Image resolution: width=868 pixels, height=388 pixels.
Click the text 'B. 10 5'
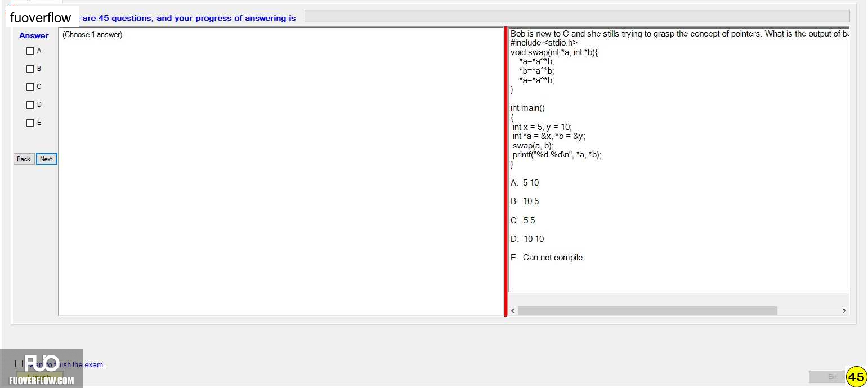525,201
